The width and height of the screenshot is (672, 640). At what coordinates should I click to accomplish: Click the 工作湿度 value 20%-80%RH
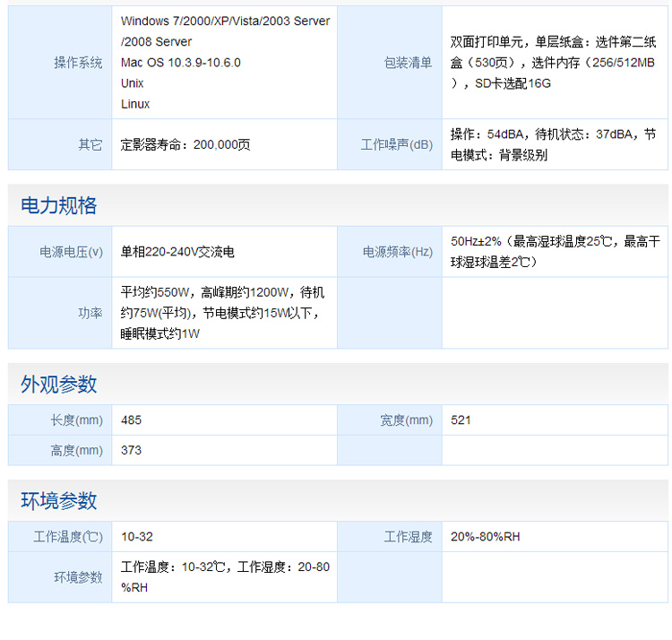coord(486,537)
